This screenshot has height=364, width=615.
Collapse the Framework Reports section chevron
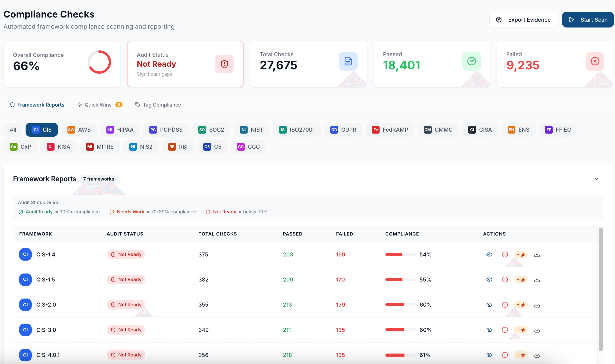pos(596,179)
